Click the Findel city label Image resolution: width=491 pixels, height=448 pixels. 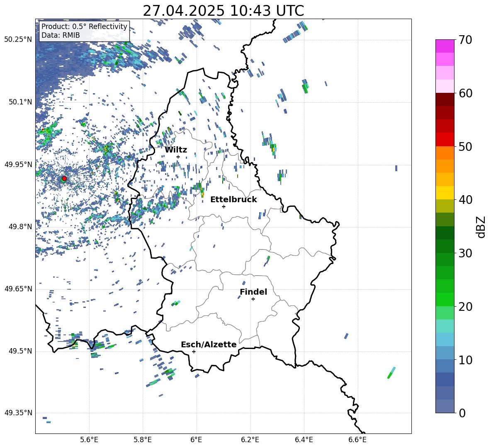[253, 292]
